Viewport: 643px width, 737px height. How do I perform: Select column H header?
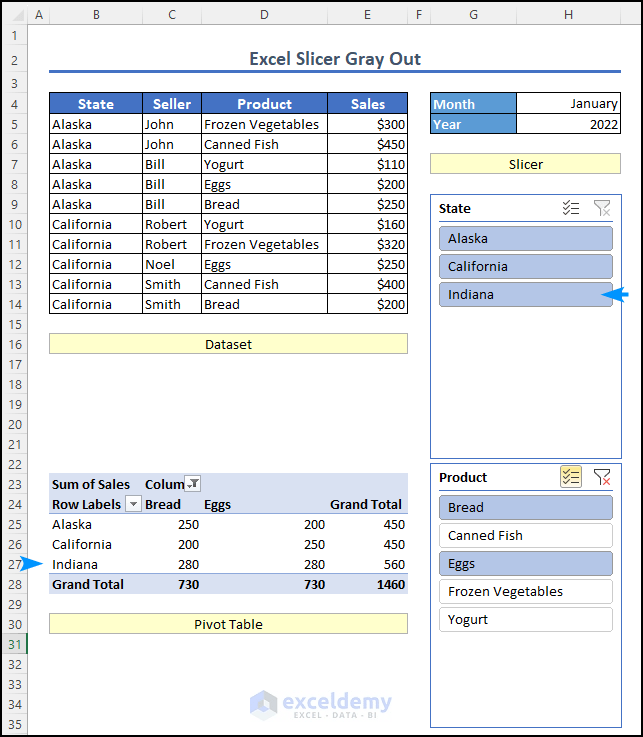coord(568,15)
